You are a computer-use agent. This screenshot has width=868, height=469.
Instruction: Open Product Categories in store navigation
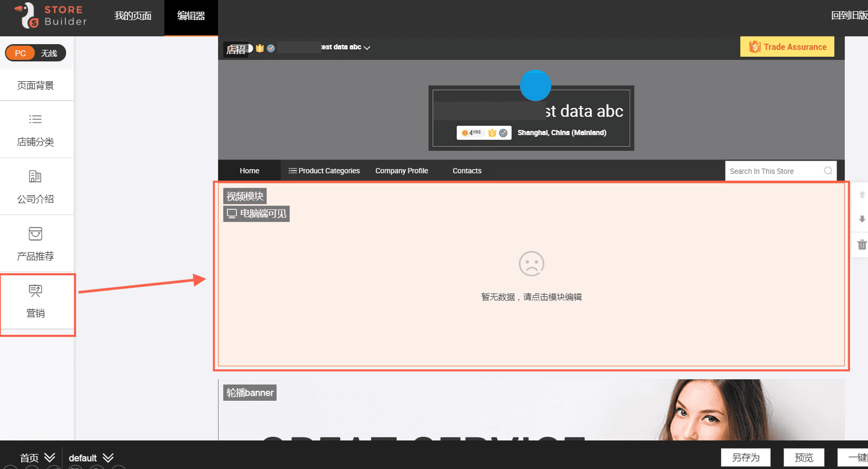pyautogui.click(x=324, y=171)
